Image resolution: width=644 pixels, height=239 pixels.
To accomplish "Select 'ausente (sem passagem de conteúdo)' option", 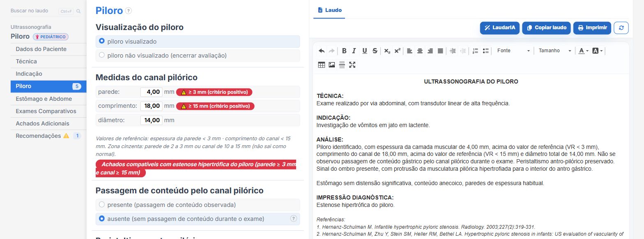I will [198, 218].
